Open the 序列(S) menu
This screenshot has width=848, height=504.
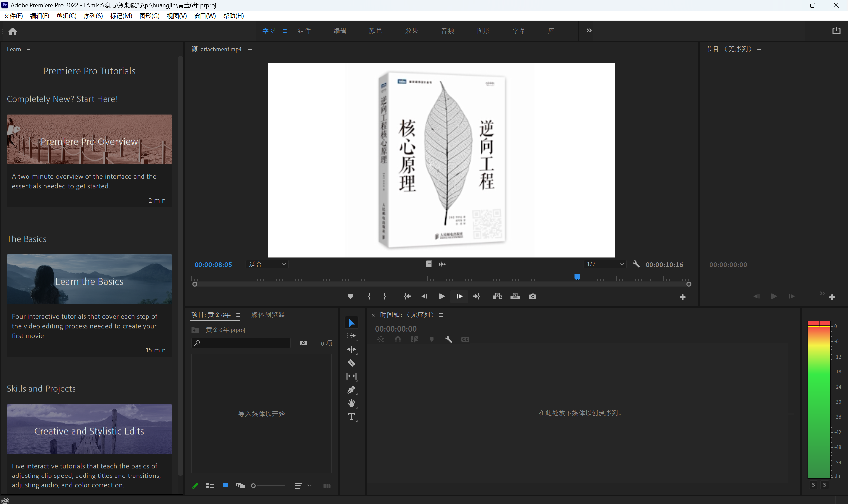[x=93, y=16]
